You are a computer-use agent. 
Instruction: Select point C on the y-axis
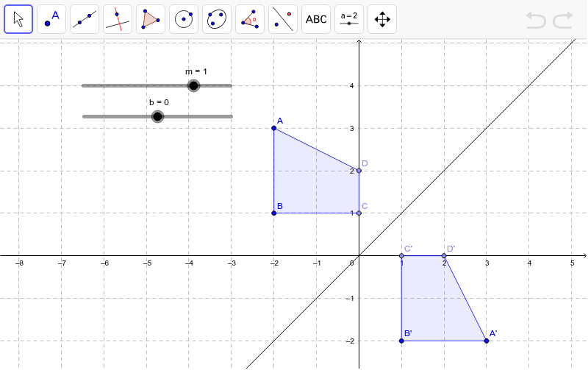(359, 213)
